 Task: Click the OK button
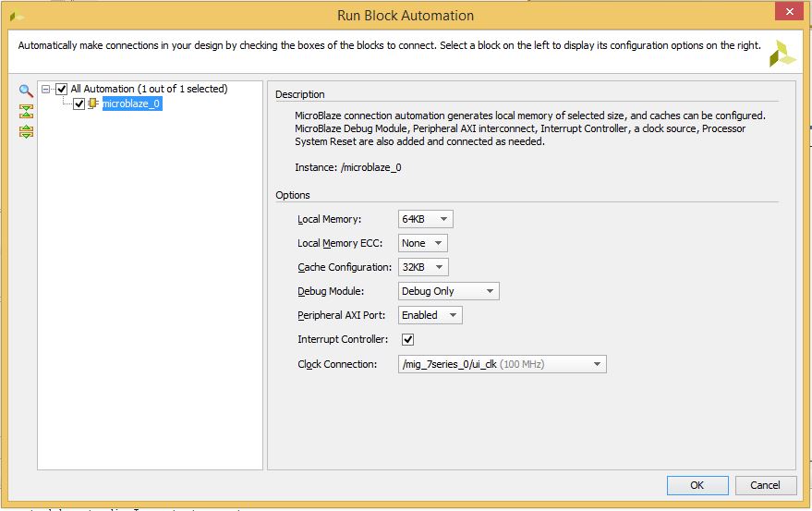coord(697,486)
